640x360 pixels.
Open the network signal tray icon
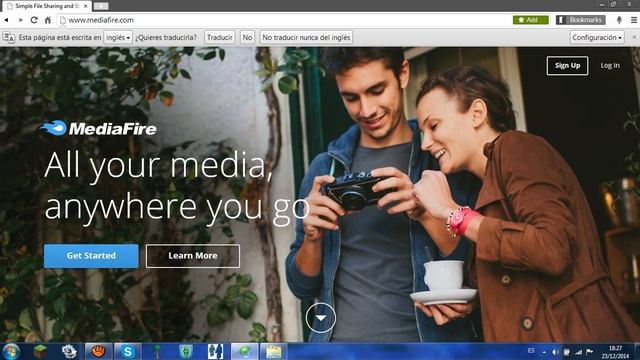578,352
